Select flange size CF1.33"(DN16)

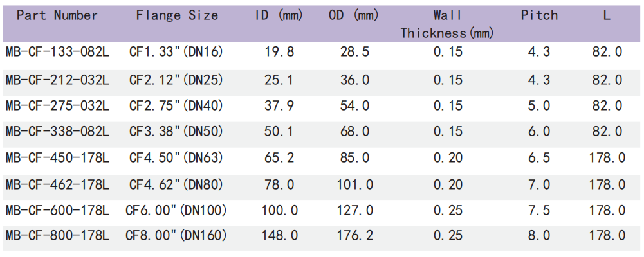176,53
